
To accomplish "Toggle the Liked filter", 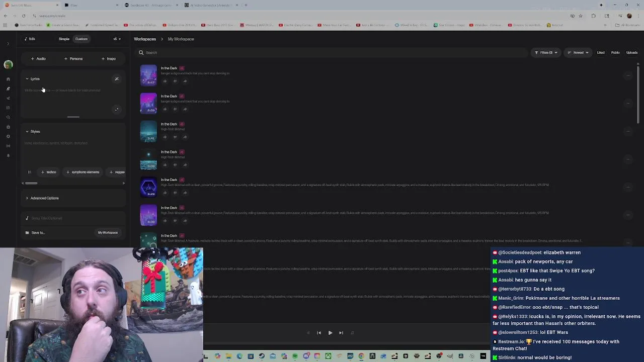I will point(601,52).
